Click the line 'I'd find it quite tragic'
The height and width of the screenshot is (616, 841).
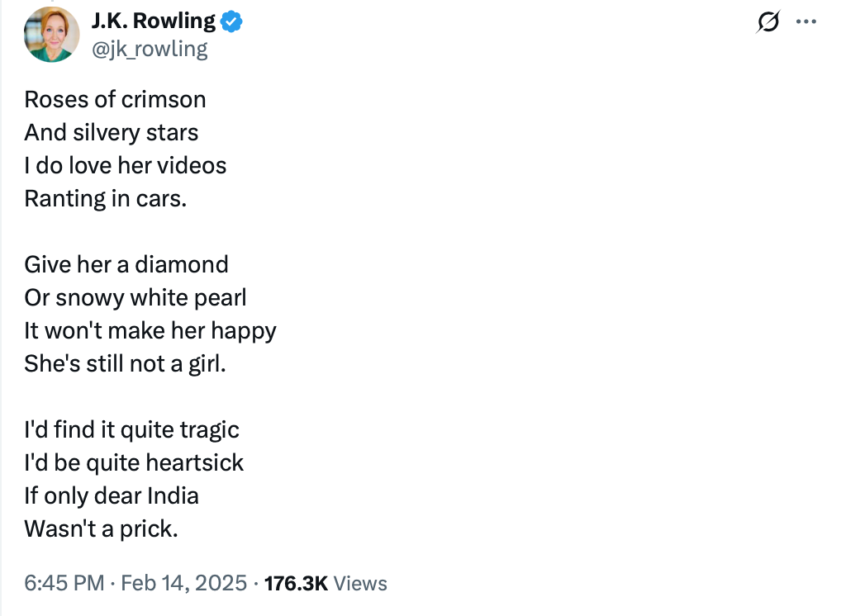132,429
